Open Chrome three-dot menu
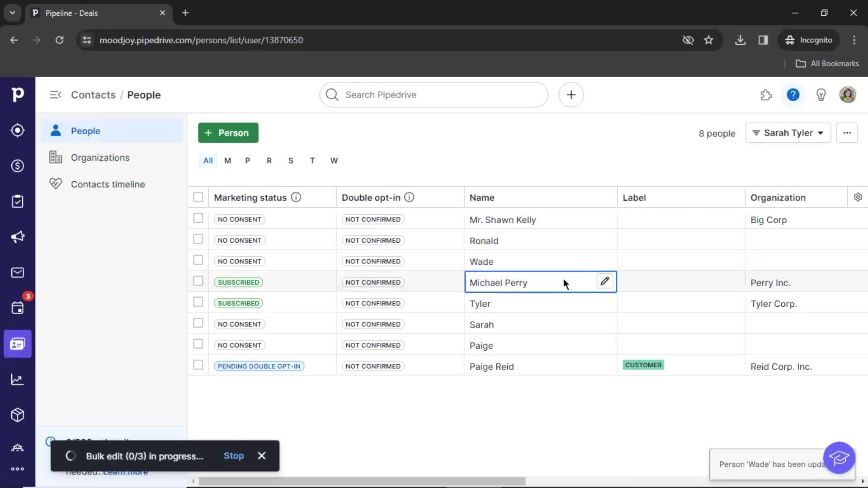This screenshot has height=488, width=868. coord(854,40)
